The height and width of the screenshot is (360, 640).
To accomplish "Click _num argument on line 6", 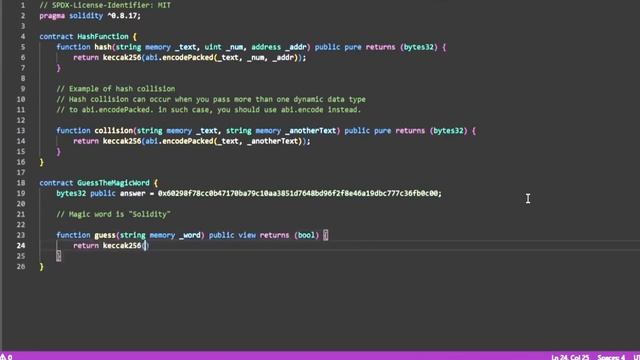I will coord(256,58).
